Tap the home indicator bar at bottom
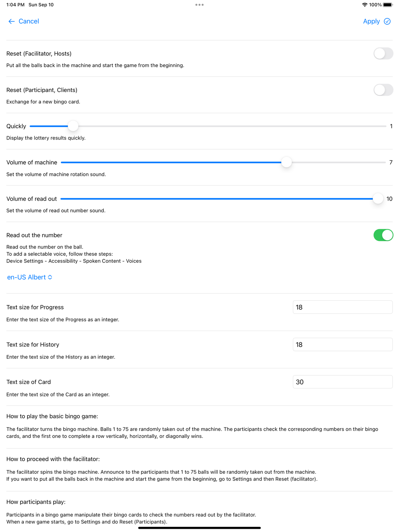399x532 pixels. point(199,528)
